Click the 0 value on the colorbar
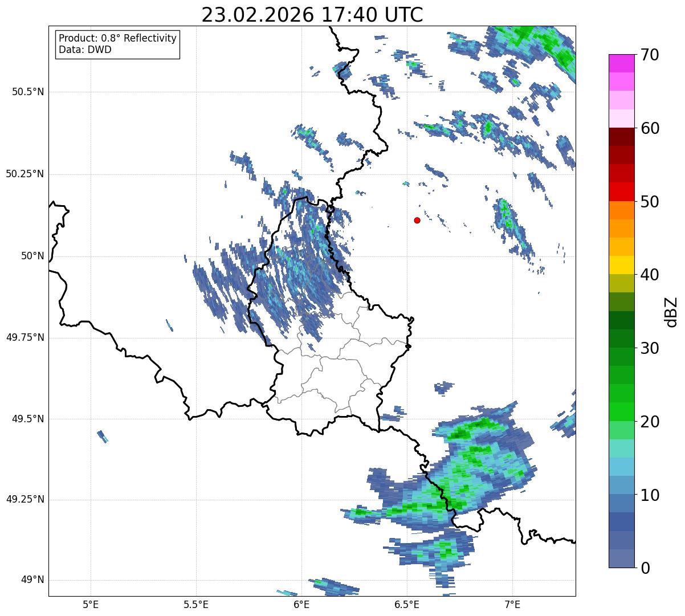The width and height of the screenshot is (685, 616). [x=645, y=568]
